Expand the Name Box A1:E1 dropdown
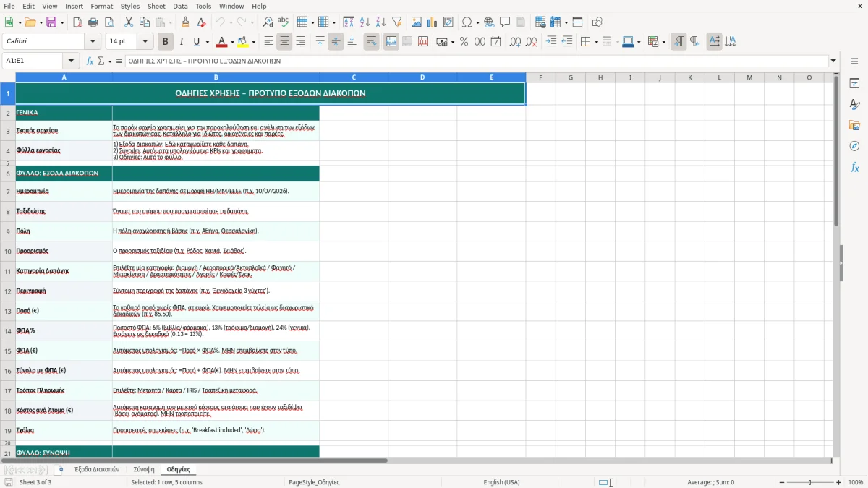The image size is (868, 488). (x=71, y=61)
